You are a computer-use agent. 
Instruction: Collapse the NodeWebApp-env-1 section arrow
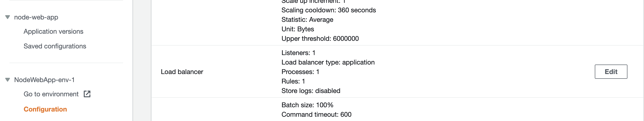pos(8,80)
